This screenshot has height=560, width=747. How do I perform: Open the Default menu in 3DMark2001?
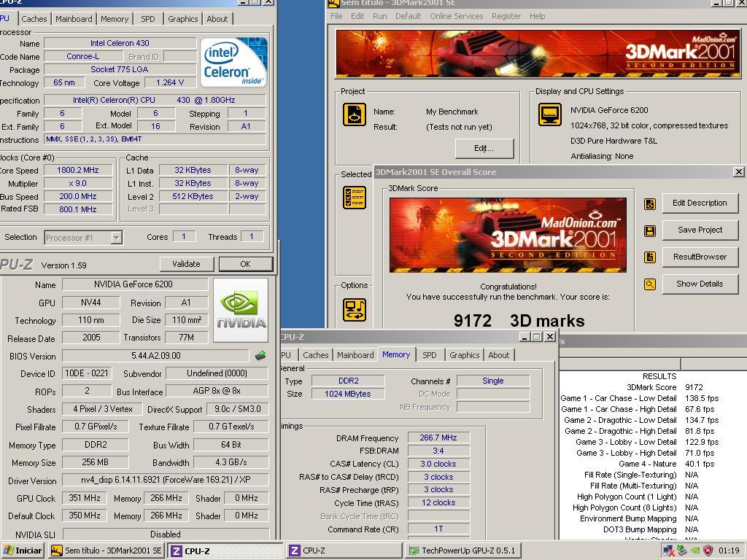pyautogui.click(x=409, y=16)
